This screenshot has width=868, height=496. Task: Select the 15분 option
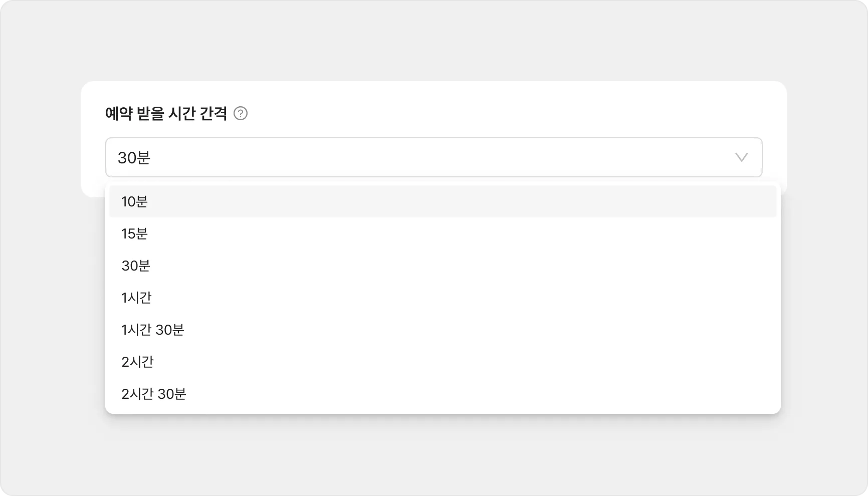(443, 233)
